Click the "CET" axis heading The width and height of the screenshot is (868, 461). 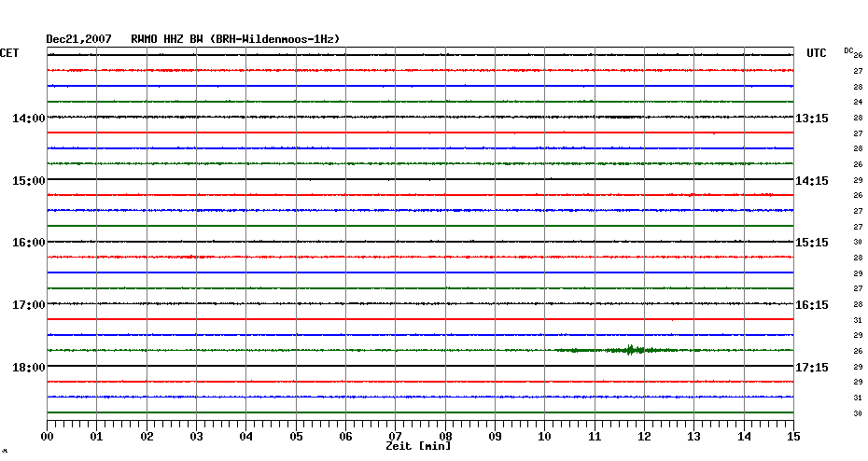[8, 53]
